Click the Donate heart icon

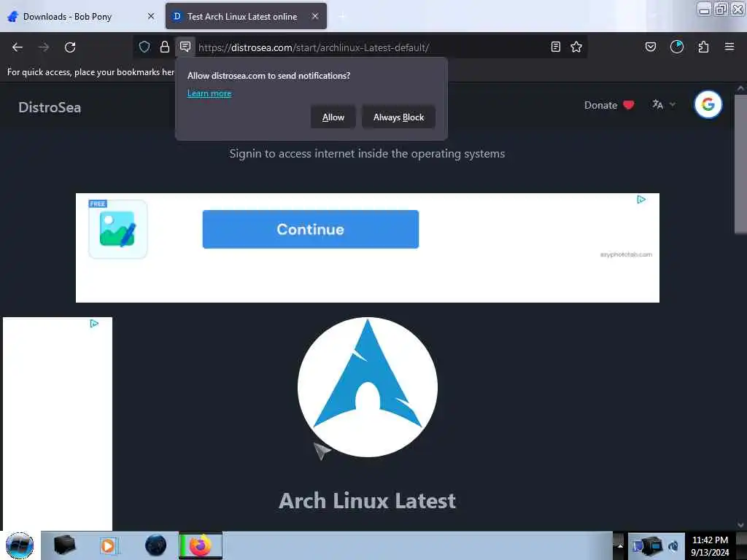628,105
